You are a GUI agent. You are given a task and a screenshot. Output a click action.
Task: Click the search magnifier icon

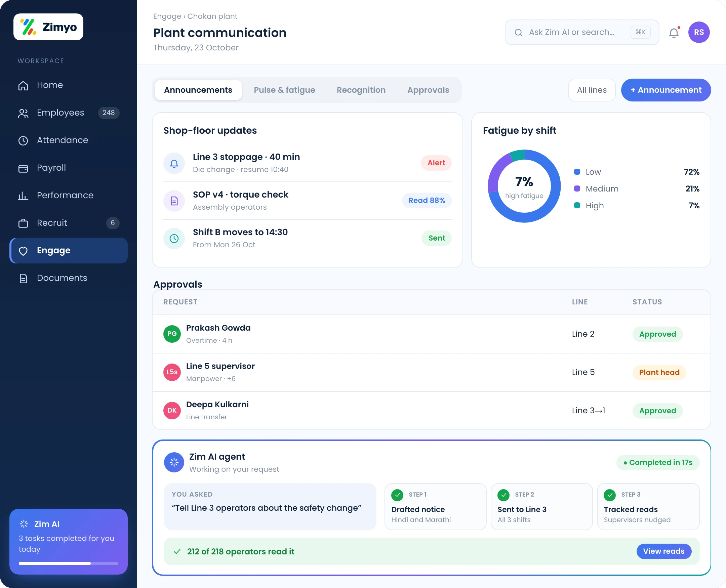(518, 33)
